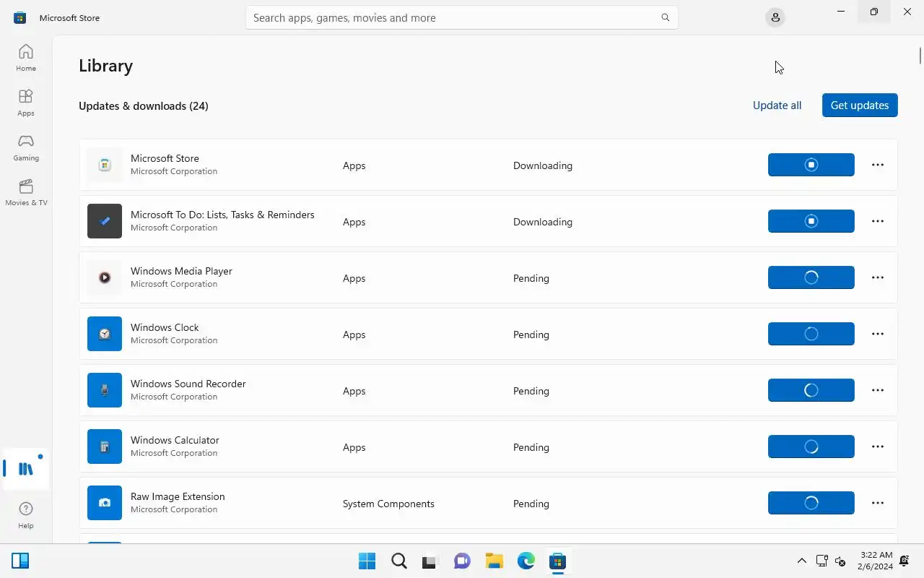
Task: Select the Windows Sound Recorder title
Action: click(188, 384)
